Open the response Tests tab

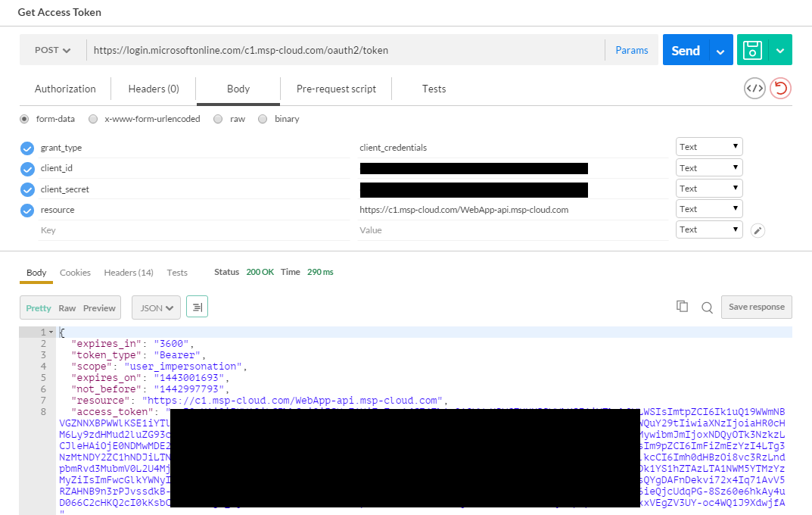[177, 273]
